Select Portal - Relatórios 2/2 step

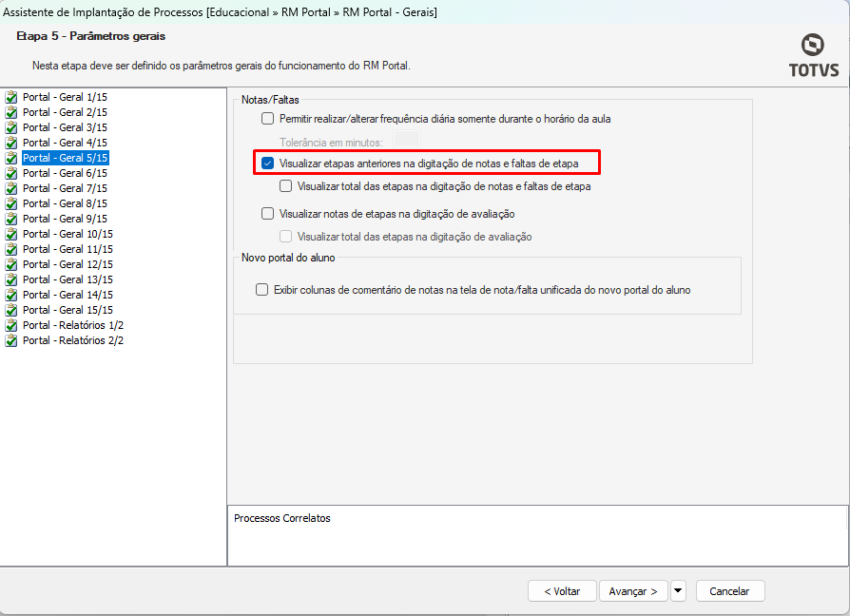point(73,339)
